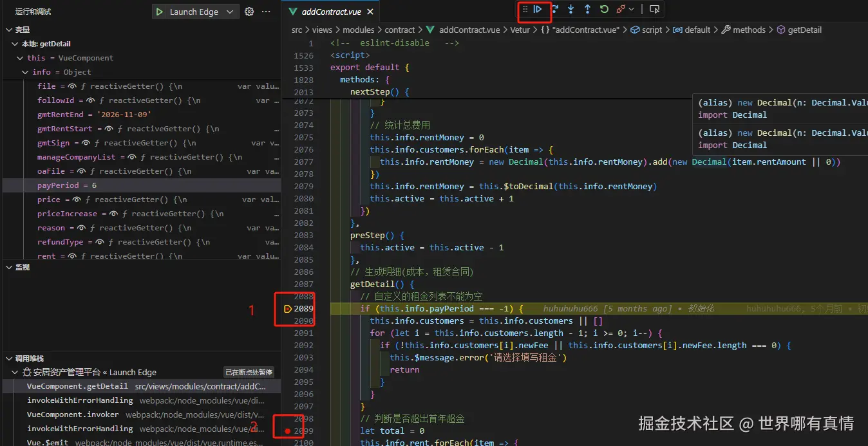Image resolution: width=868 pixels, height=446 pixels.
Task: Open the debug panel more actions menu
Action: (266, 12)
